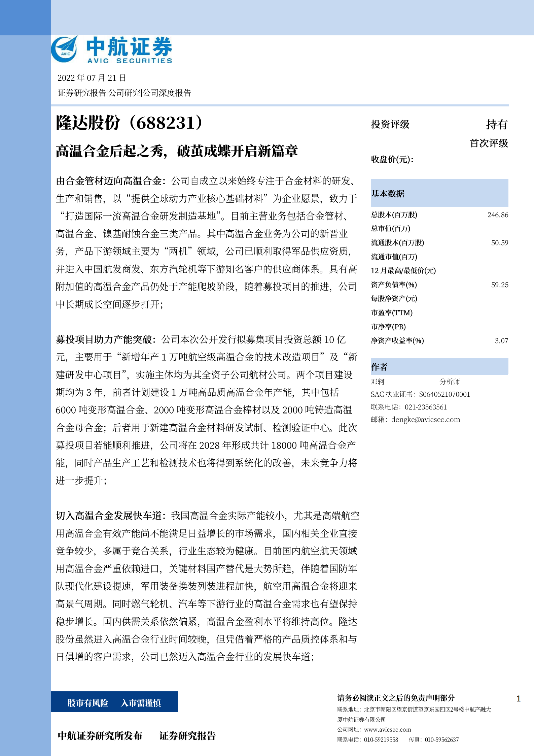Viewport: 534px width, 756px height.
Task: Click the '分析师' title text
Action: pyautogui.click(x=450, y=382)
